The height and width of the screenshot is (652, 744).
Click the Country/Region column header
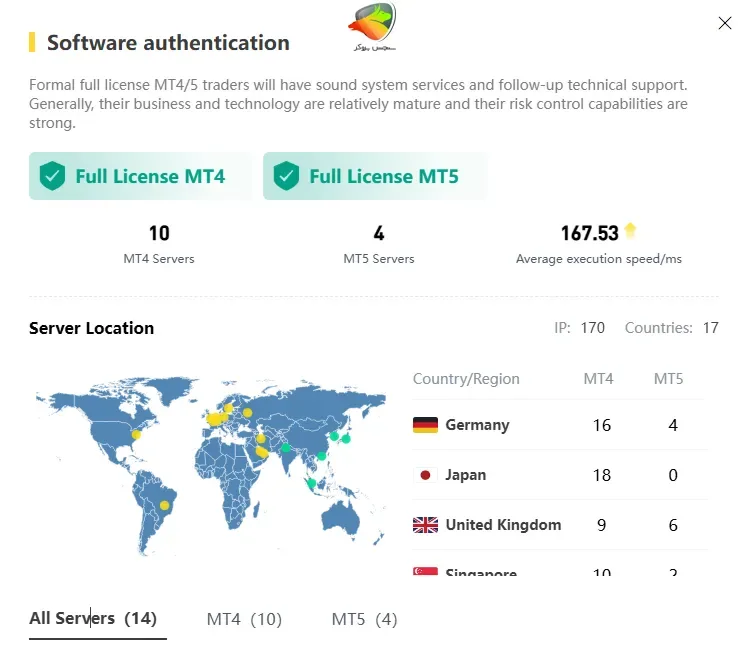[x=466, y=379]
